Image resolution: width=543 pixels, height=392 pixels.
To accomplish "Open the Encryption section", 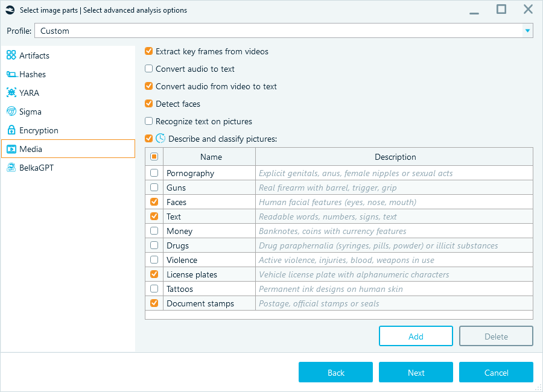I will (x=39, y=130).
